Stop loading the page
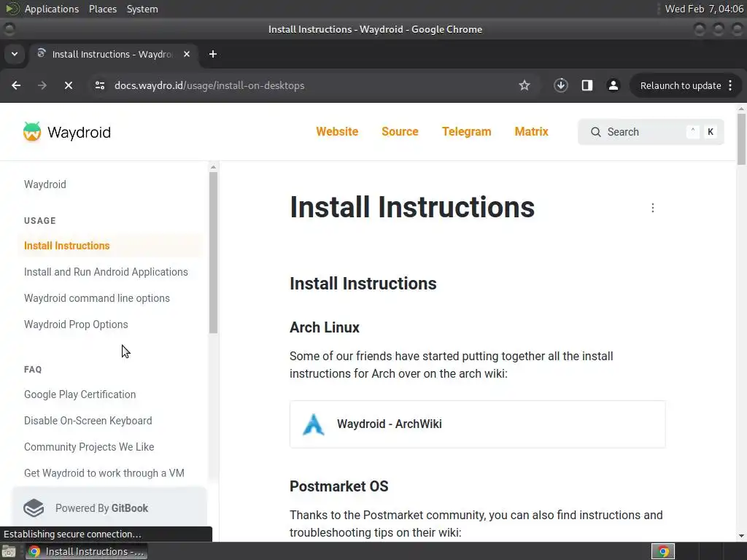Image resolution: width=747 pixels, height=560 pixels. coord(69,86)
